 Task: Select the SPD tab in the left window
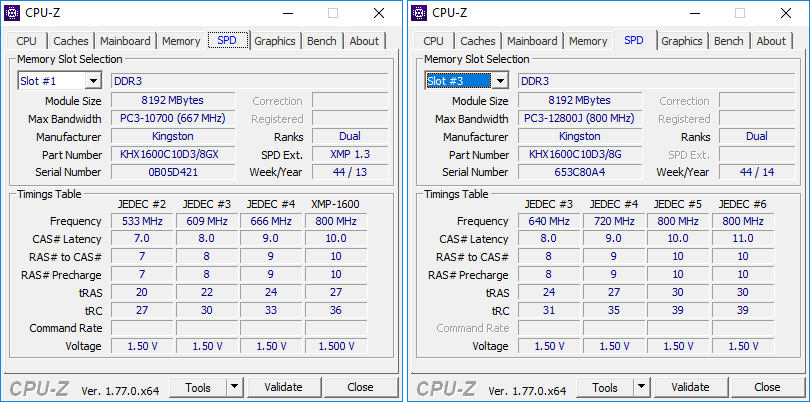click(227, 40)
